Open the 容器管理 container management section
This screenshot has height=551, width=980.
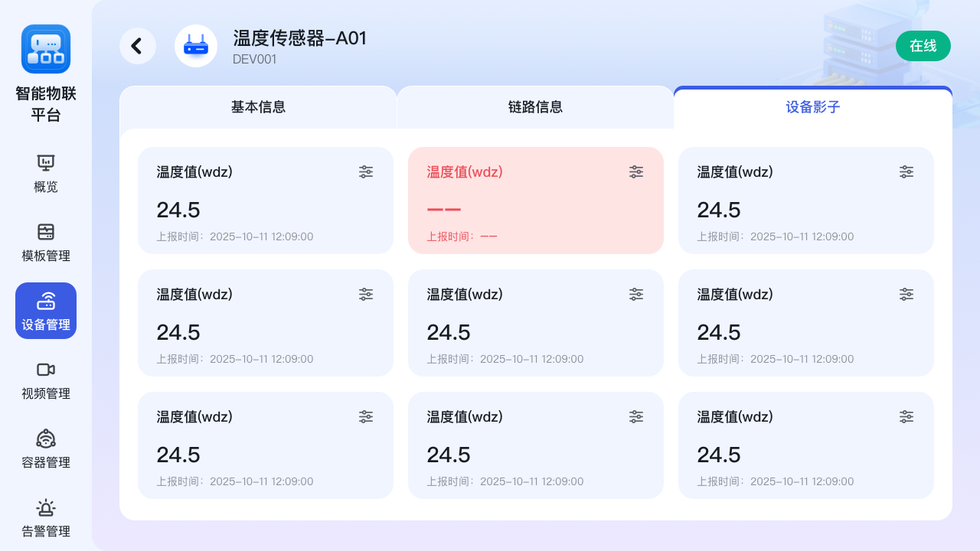coord(45,448)
